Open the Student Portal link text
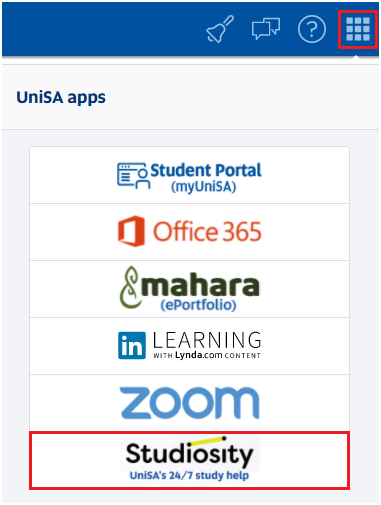 point(206,170)
